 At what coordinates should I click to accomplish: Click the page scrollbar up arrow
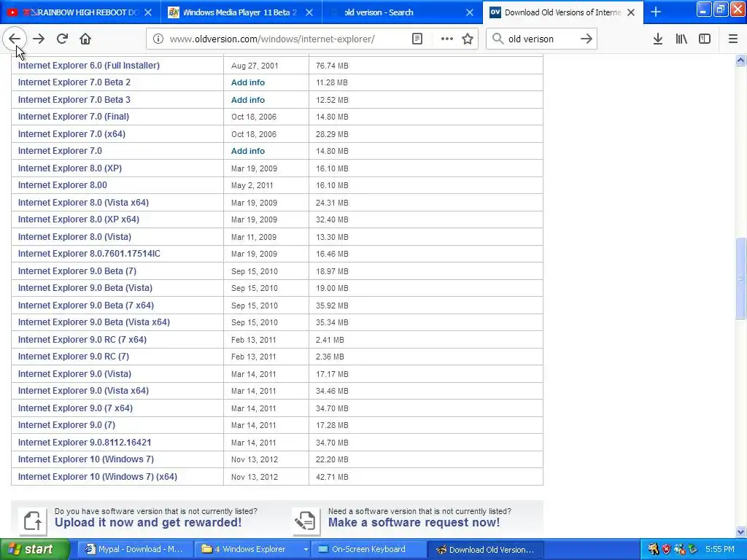coord(741,60)
